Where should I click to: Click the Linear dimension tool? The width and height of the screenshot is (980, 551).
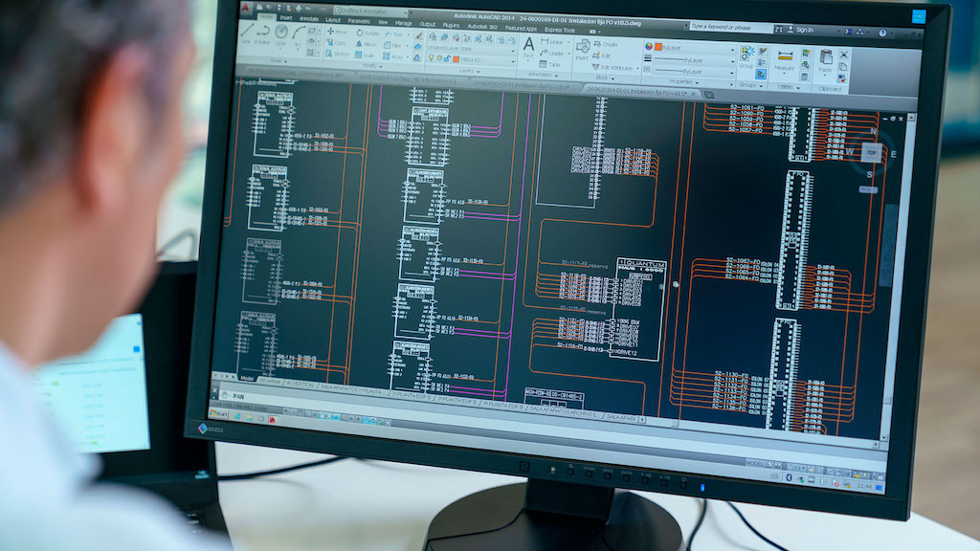pyautogui.click(x=551, y=42)
